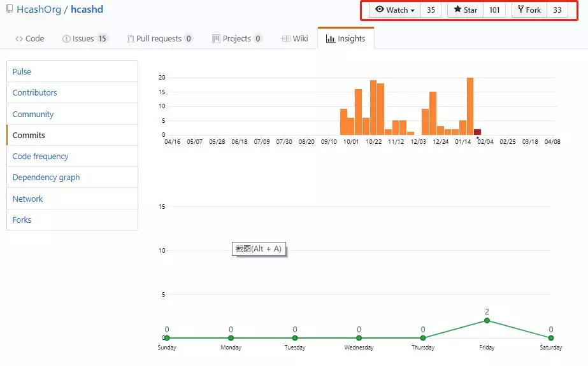Open the Wiki tab

(x=295, y=39)
